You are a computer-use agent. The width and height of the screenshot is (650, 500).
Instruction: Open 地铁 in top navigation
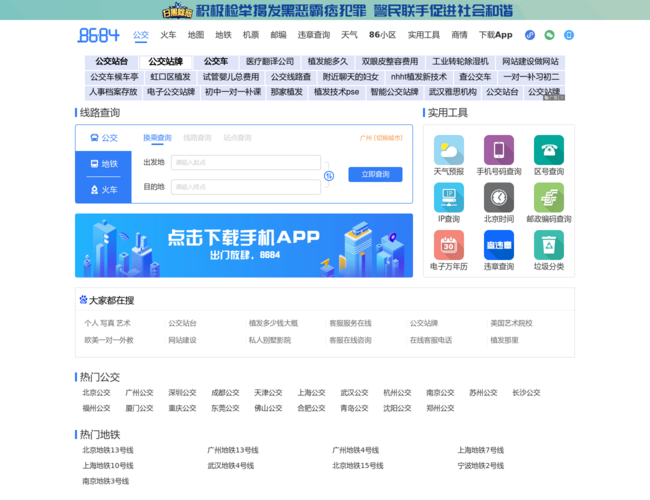pyautogui.click(x=223, y=35)
